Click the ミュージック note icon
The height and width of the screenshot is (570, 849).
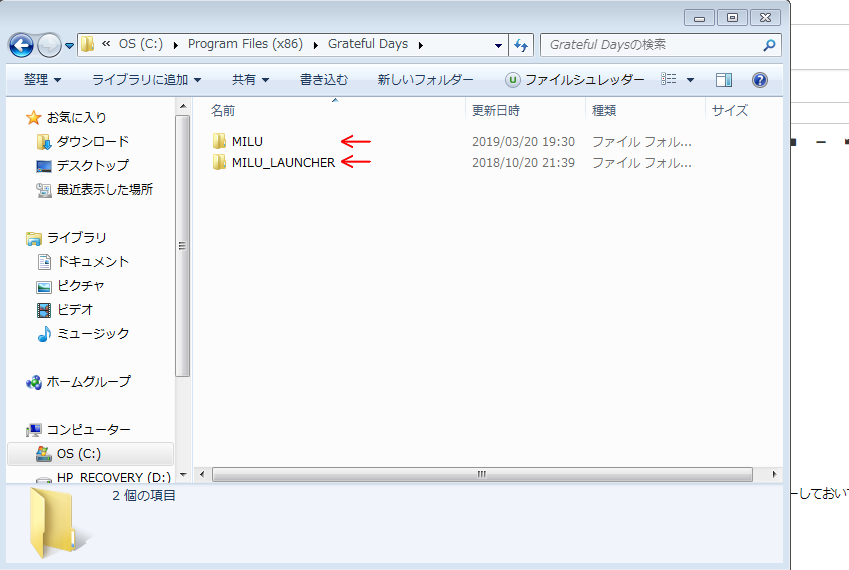point(44,333)
